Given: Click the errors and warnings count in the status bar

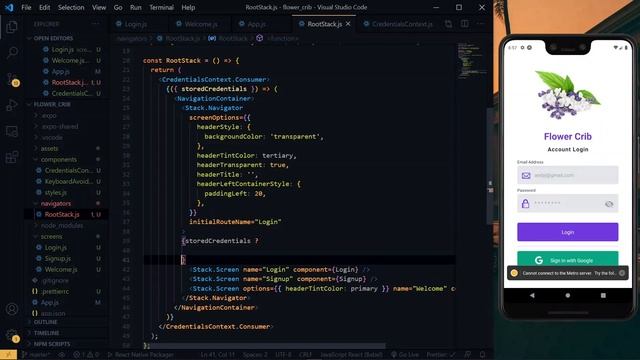Looking at the screenshot, I should tap(86, 355).
